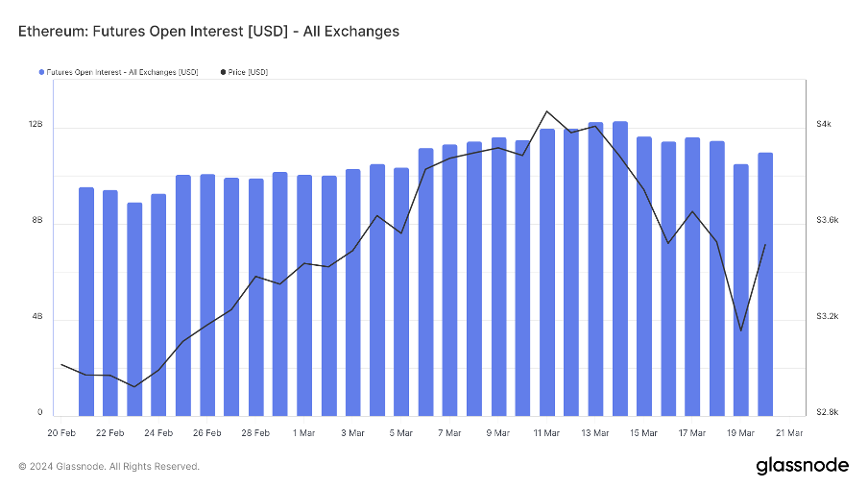Click the 2024 Glassnode copyright notice
Image resolution: width=868 pixels, height=488 pixels.
pos(109,467)
